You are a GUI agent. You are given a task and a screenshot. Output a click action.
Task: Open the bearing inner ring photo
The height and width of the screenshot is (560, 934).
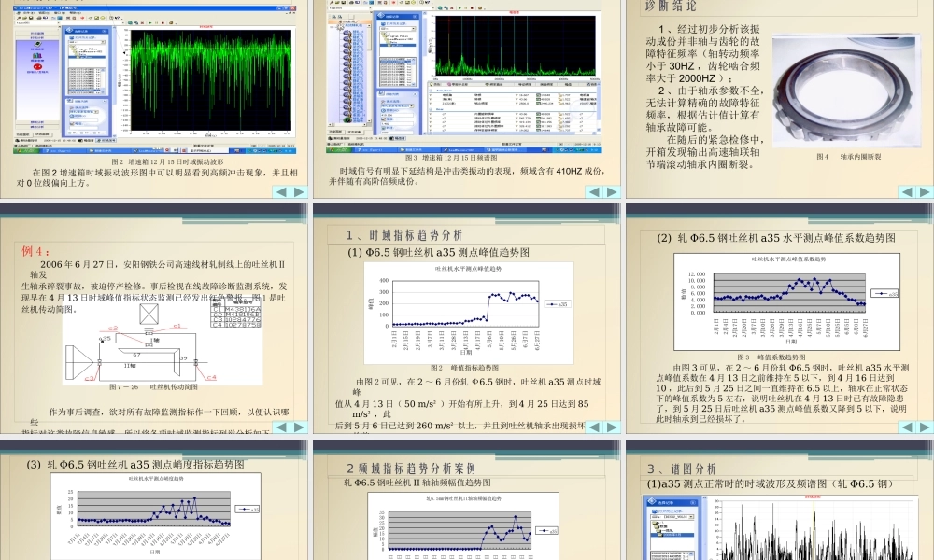(845, 91)
